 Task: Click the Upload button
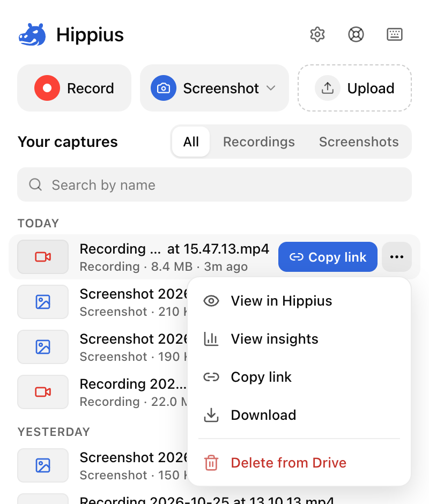pos(354,88)
